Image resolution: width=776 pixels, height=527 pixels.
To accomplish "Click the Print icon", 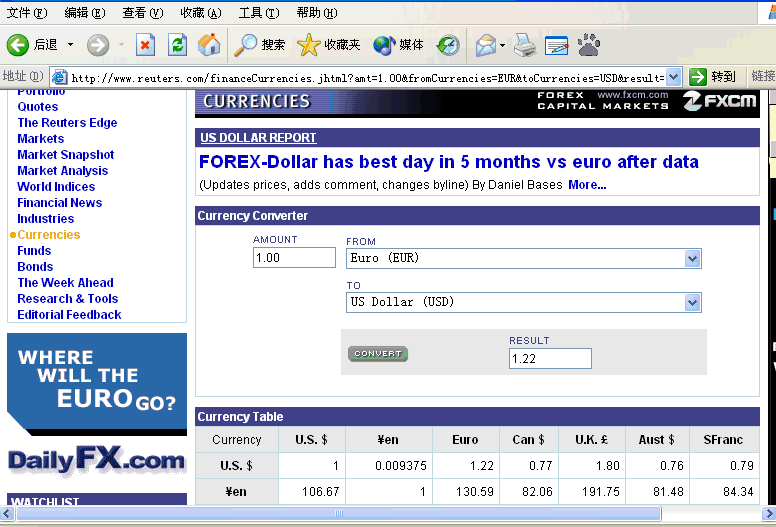I will pyautogui.click(x=525, y=45).
